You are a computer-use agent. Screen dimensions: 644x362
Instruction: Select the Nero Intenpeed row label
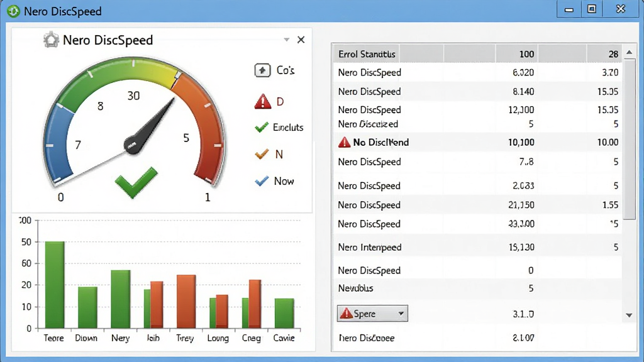tap(370, 247)
